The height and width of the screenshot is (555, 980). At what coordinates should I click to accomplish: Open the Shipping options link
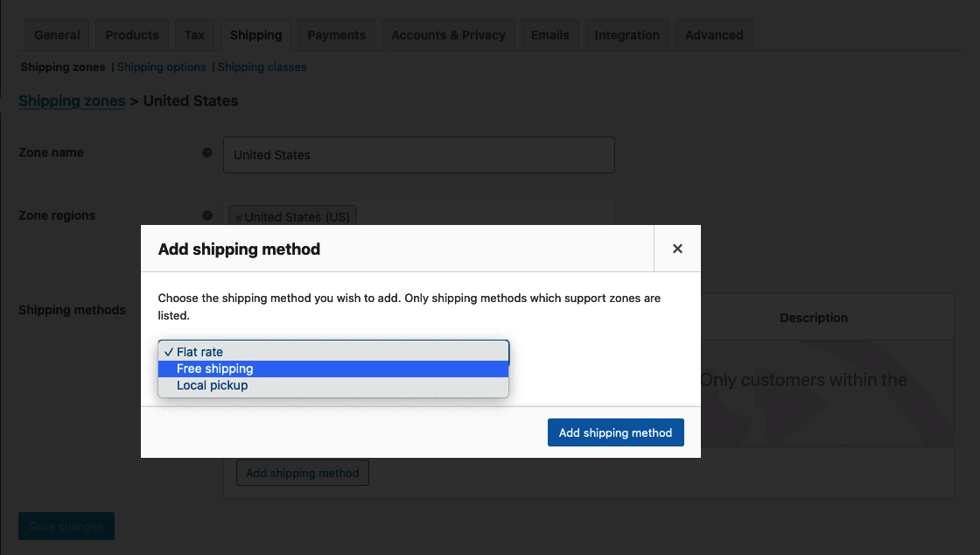pos(161,67)
